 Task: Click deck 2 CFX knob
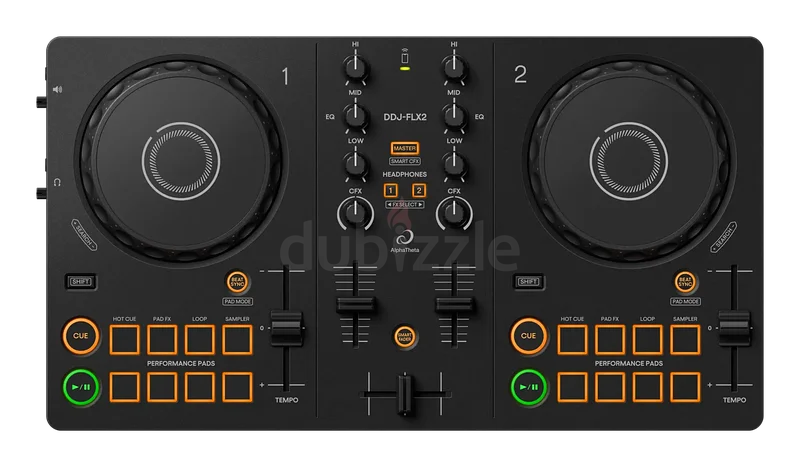coord(454,213)
